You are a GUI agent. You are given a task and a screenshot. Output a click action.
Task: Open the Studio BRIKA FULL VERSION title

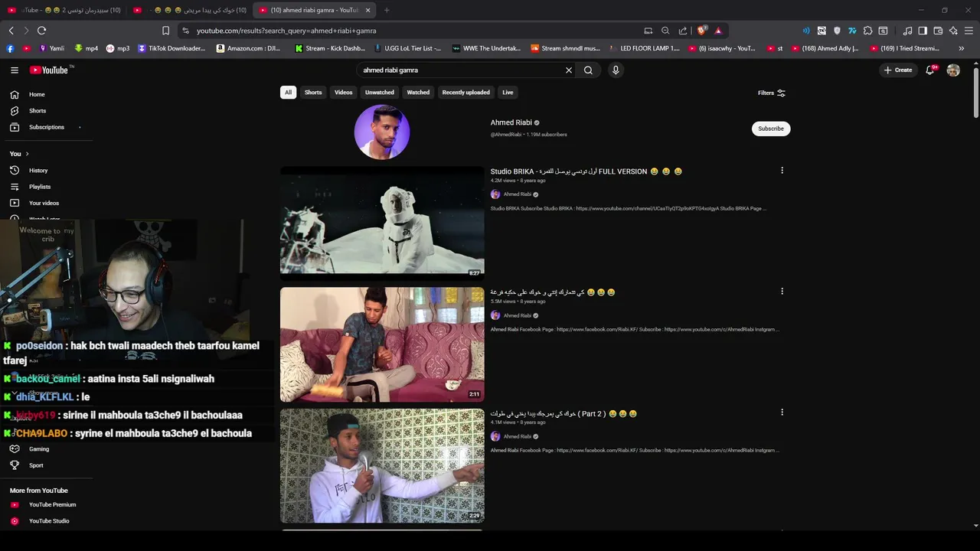pos(586,171)
